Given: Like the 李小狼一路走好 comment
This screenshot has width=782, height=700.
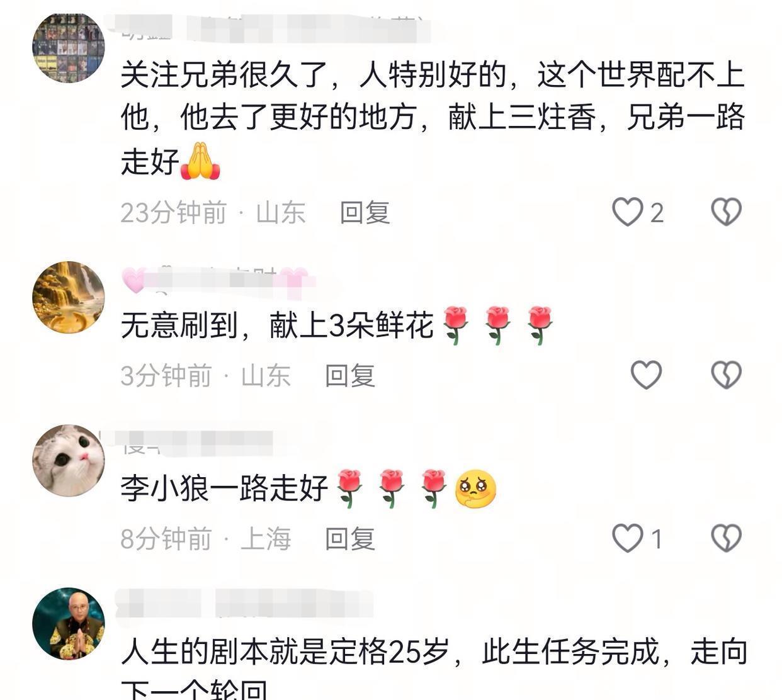Looking at the screenshot, I should [628, 539].
